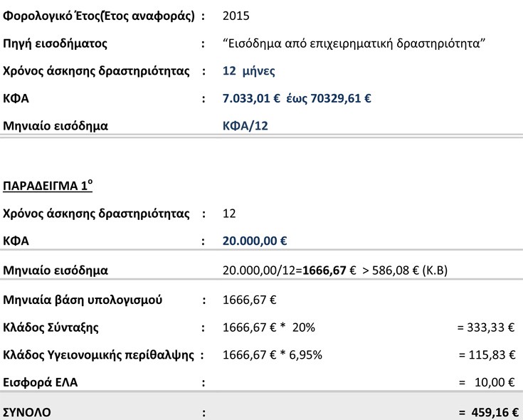Click the Πηγή εισοδήματος label
This screenshot has width=523, height=420.
click(55, 43)
